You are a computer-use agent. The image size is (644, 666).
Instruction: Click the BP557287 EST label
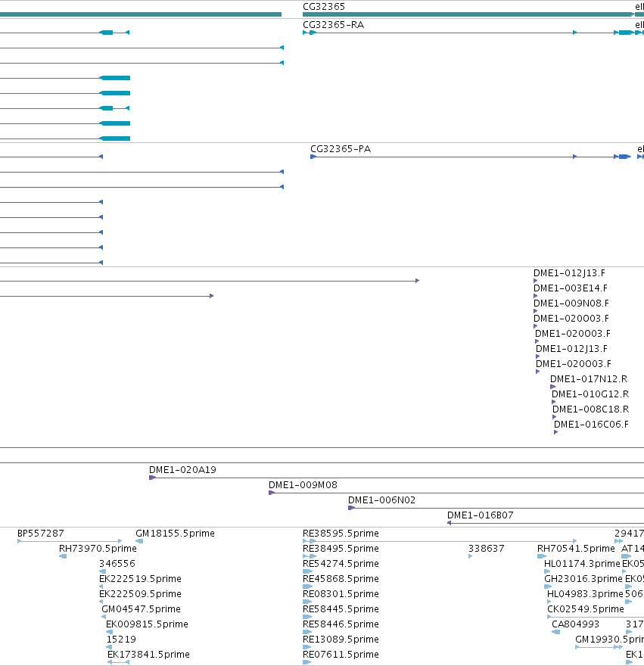tap(40, 534)
